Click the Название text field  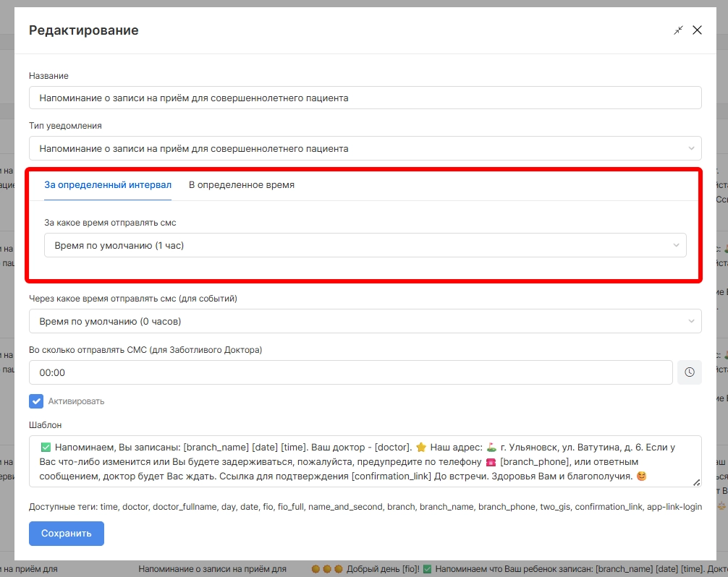(365, 98)
